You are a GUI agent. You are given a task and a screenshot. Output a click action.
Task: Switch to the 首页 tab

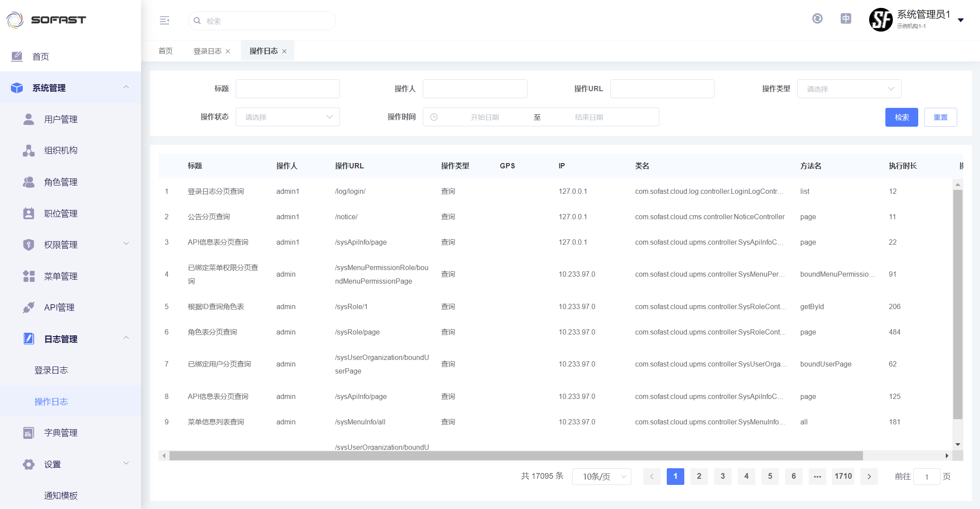[x=165, y=51]
